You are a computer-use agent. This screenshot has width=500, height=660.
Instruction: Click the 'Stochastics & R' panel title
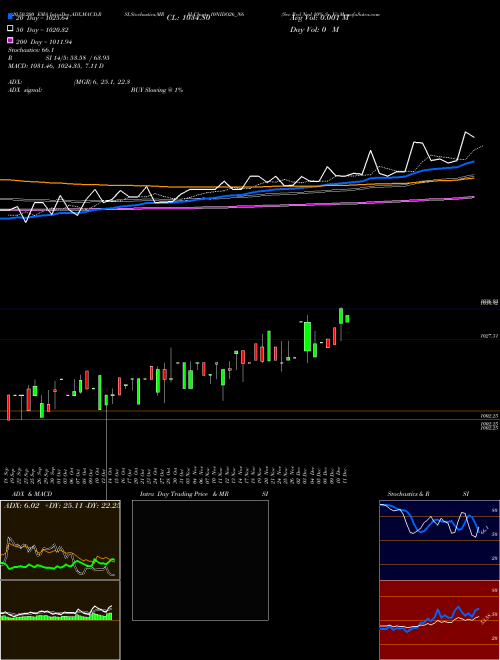point(408,494)
